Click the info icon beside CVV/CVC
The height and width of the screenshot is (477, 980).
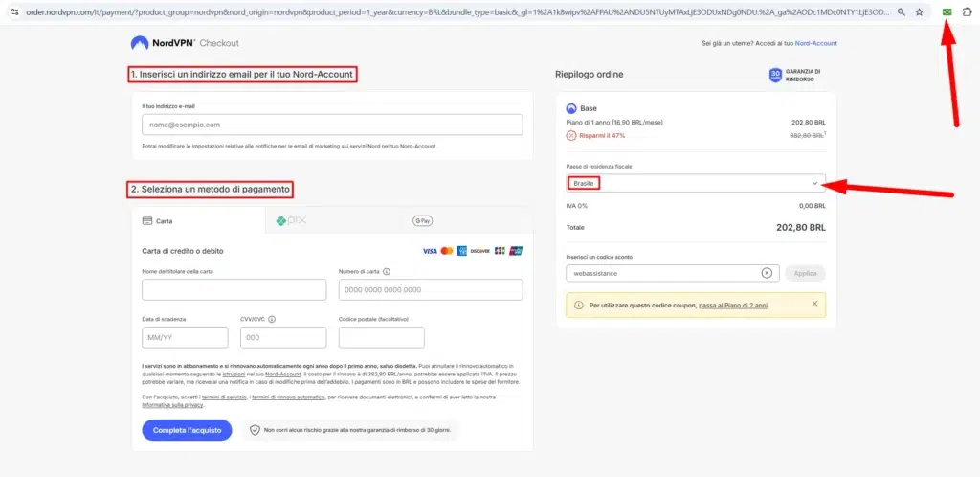pos(272,319)
